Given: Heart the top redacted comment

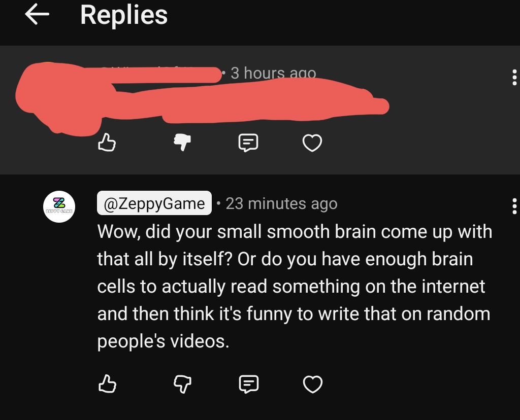Looking at the screenshot, I should [312, 143].
